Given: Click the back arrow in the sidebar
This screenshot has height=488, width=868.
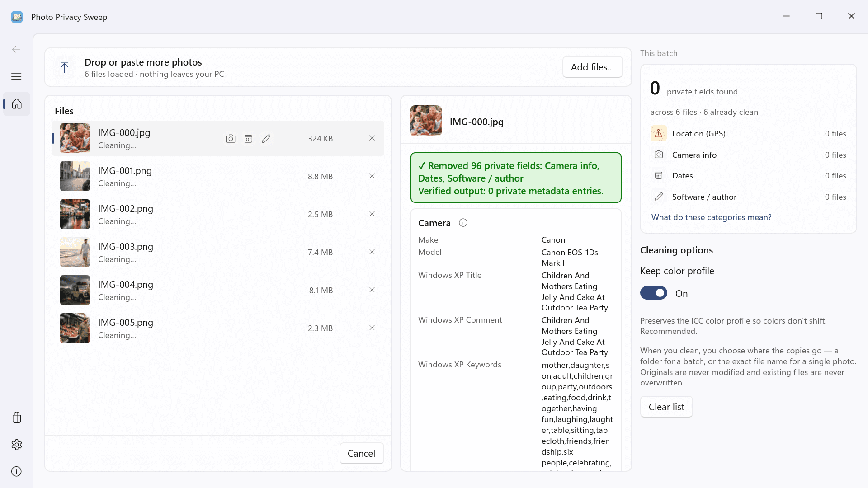Looking at the screenshot, I should coord(16,49).
